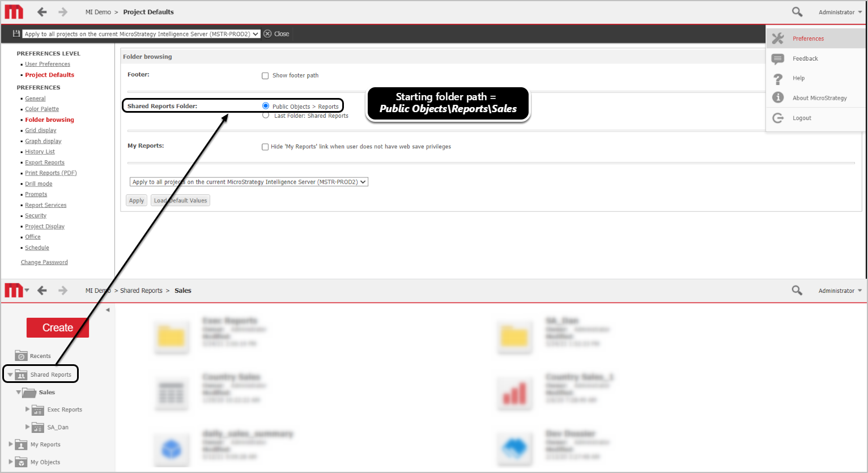Open the Apply to all projects dropdown in the dark toolbar
This screenshot has height=473, width=868.
pyautogui.click(x=142, y=34)
